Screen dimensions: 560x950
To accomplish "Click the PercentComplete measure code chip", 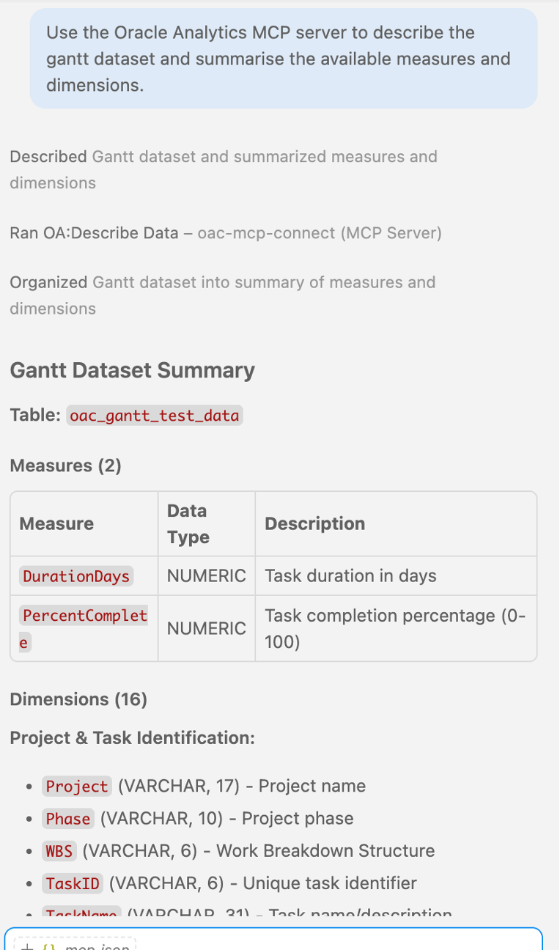I will point(84,629).
